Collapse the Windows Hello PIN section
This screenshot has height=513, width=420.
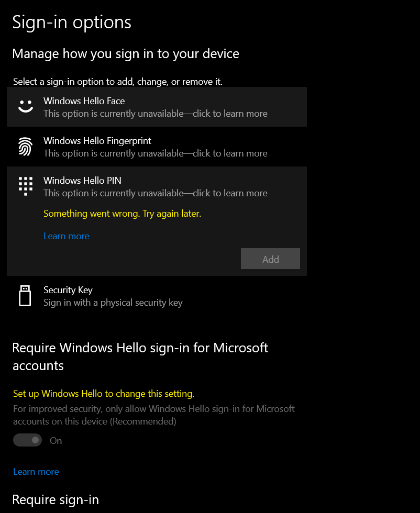tap(157, 181)
